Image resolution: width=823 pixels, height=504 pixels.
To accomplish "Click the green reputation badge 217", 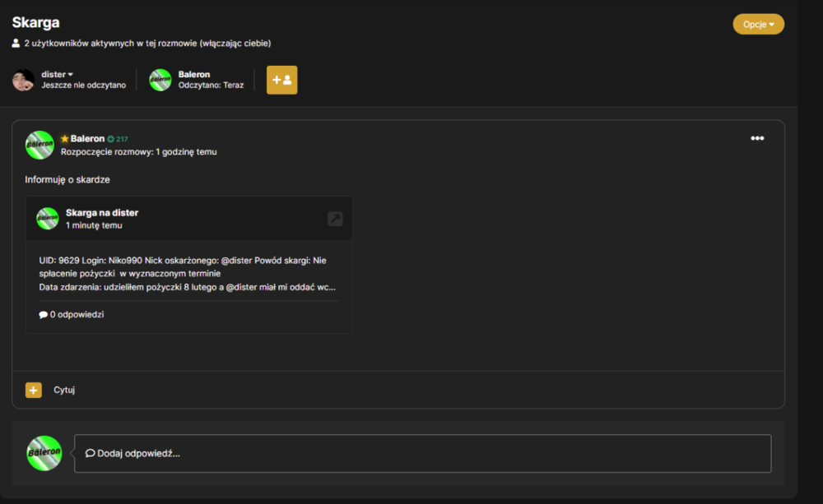I will (x=118, y=139).
